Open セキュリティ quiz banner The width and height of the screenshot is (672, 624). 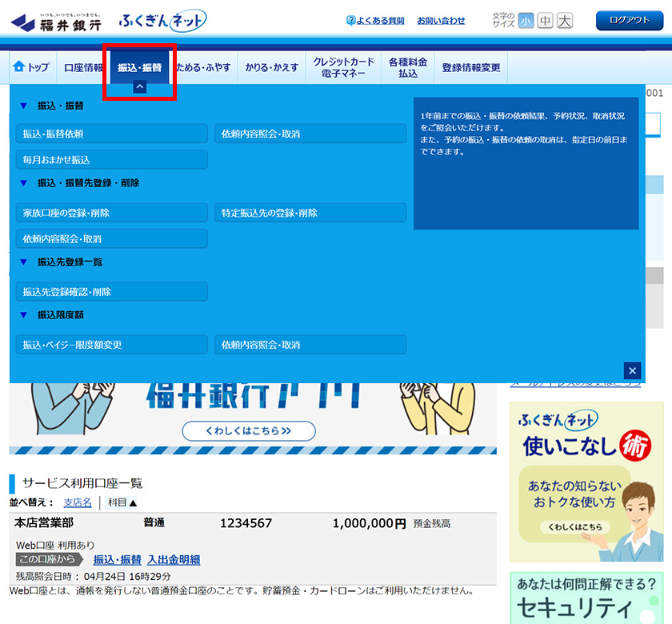(x=586, y=598)
